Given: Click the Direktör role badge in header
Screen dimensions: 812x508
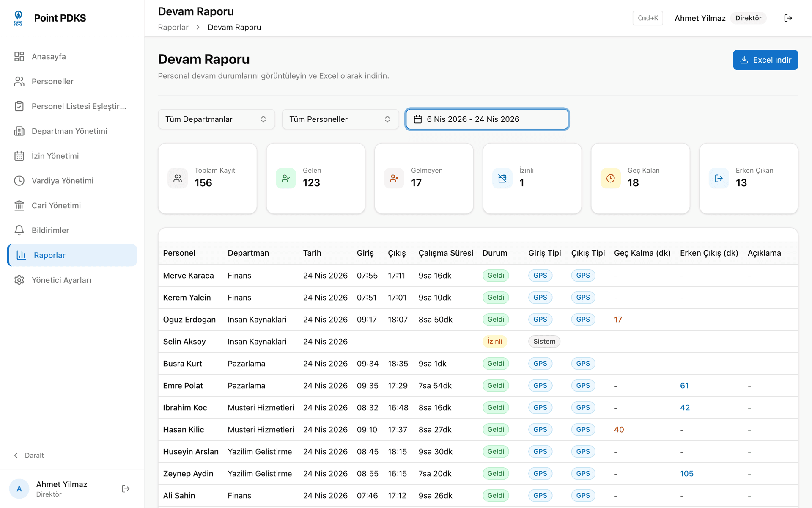Looking at the screenshot, I should pyautogui.click(x=748, y=18).
